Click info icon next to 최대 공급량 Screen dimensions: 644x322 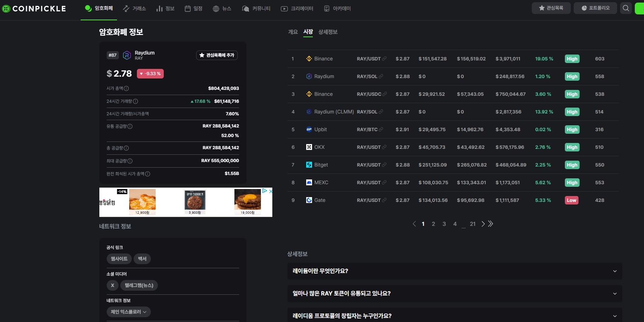tap(130, 161)
